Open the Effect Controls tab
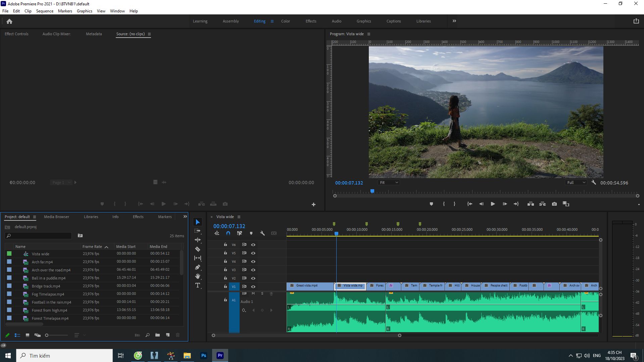The height and width of the screenshot is (362, 644). tap(16, 34)
